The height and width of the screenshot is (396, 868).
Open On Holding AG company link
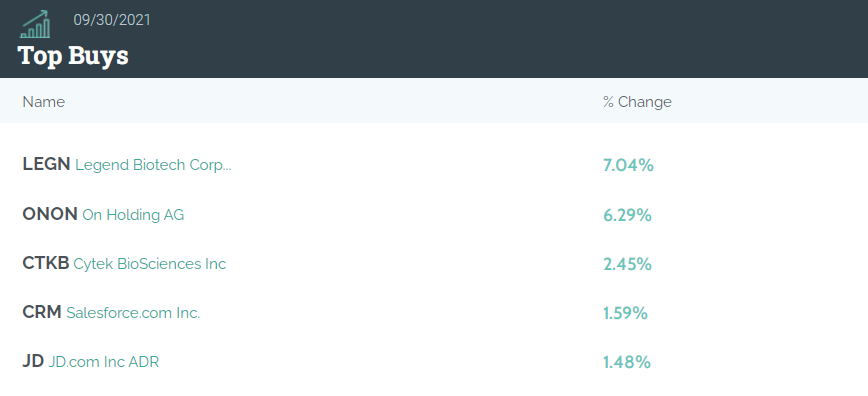(133, 215)
